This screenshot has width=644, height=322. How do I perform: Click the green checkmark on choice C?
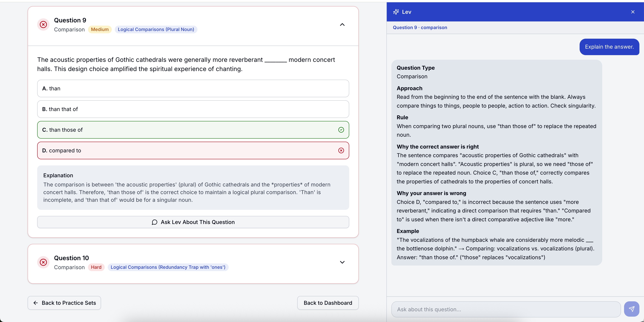pyautogui.click(x=341, y=130)
